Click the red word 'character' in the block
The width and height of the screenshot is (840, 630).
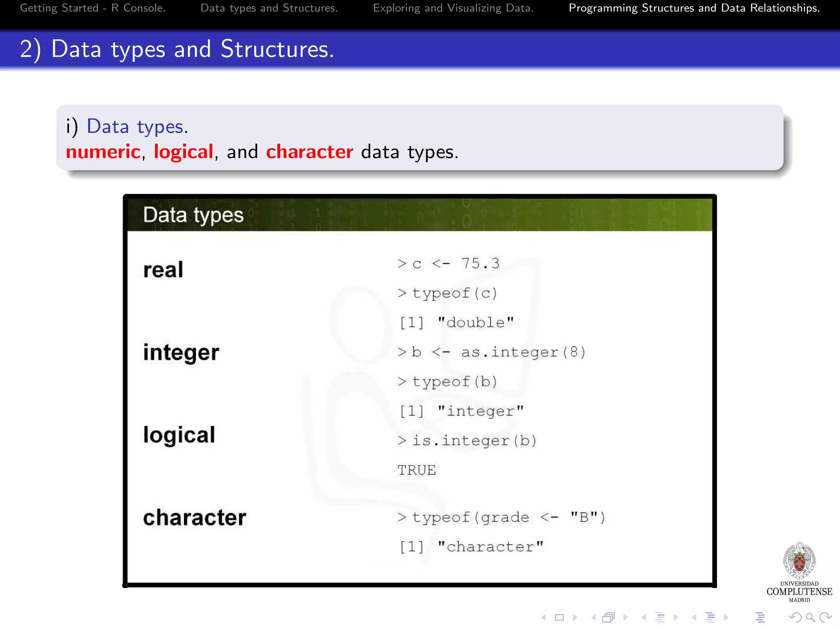tap(310, 152)
